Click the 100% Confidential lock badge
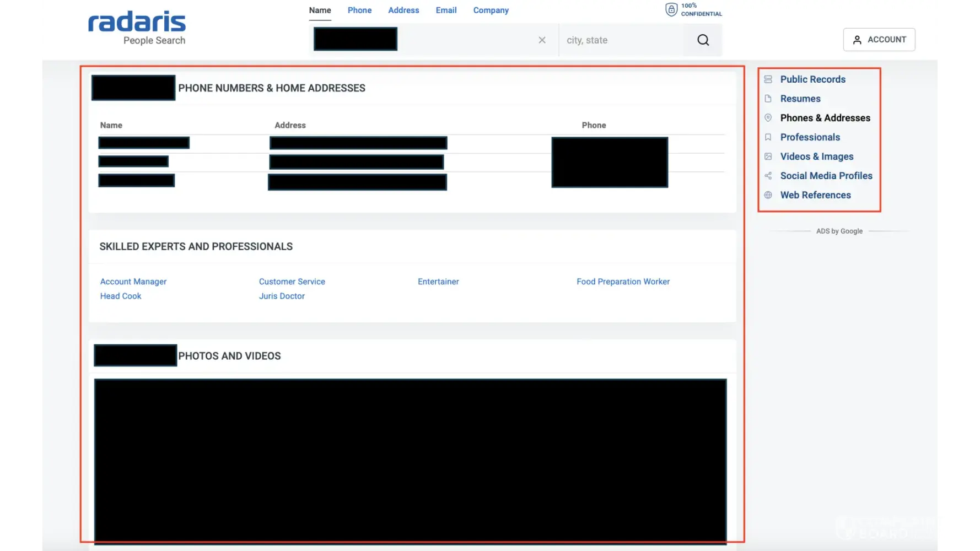The height and width of the screenshot is (551, 980). point(693,10)
